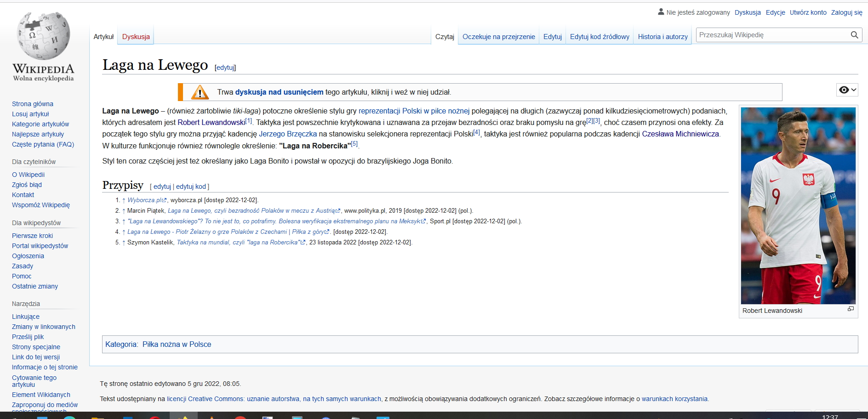Click Linkujące under Narzędzia
Screen dimensions: 868x419
tap(26, 317)
